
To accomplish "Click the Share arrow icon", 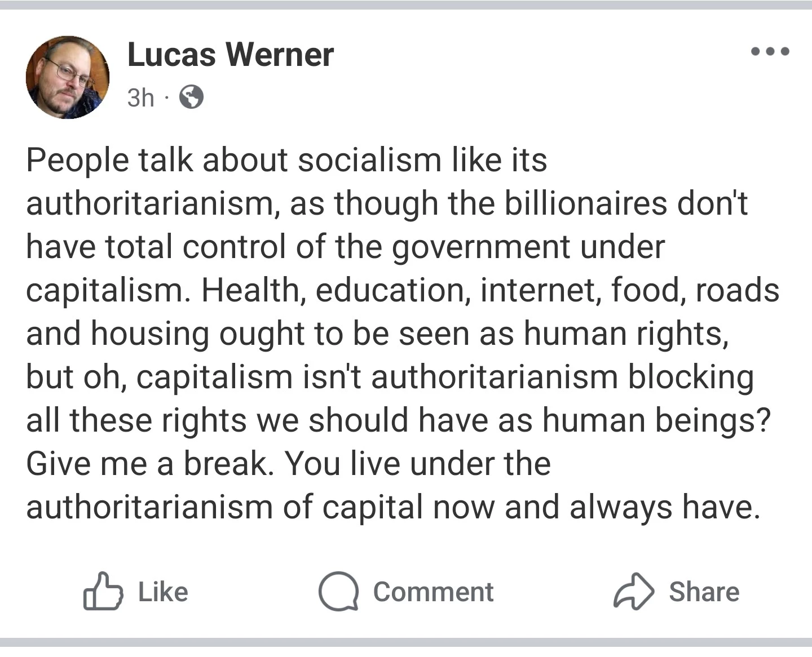I will tap(634, 592).
